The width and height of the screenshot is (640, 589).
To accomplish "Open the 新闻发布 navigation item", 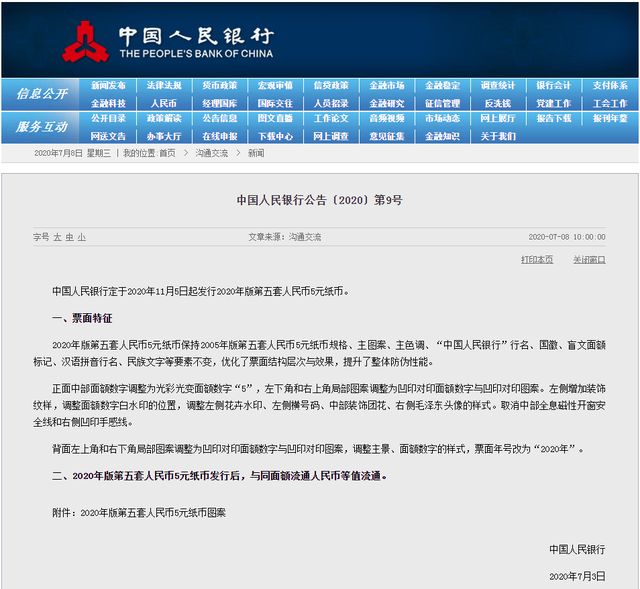I will 108,86.
